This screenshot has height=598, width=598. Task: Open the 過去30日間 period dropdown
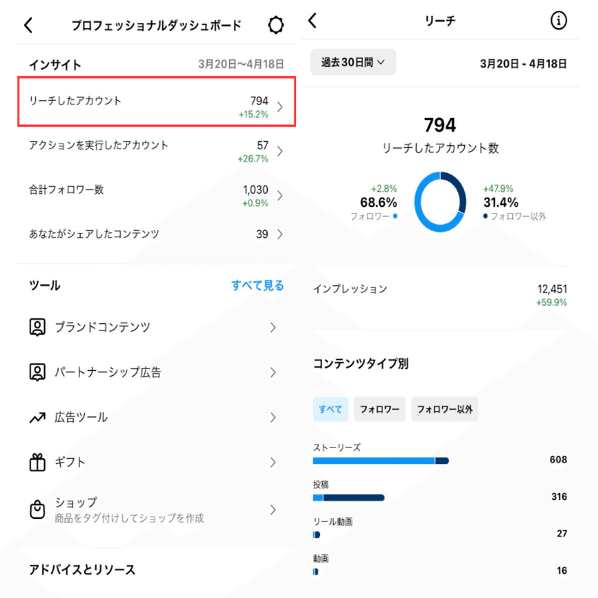pyautogui.click(x=353, y=62)
